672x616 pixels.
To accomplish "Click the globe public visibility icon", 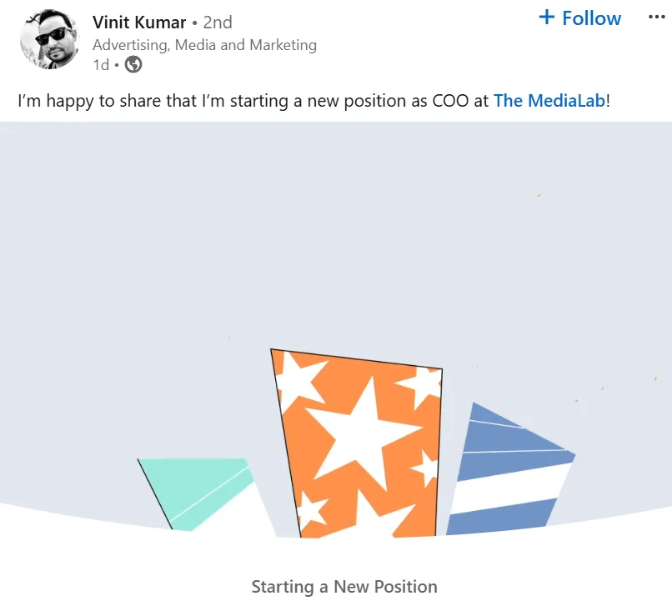I will click(x=133, y=64).
